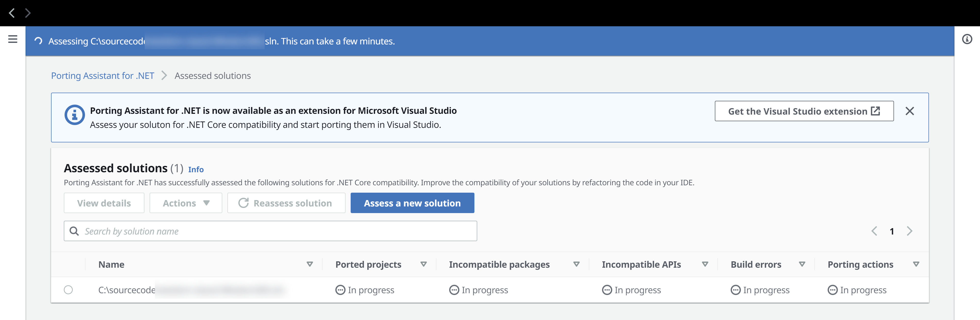
Task: Click the assessing spinner icon in banner
Action: coord(38,41)
